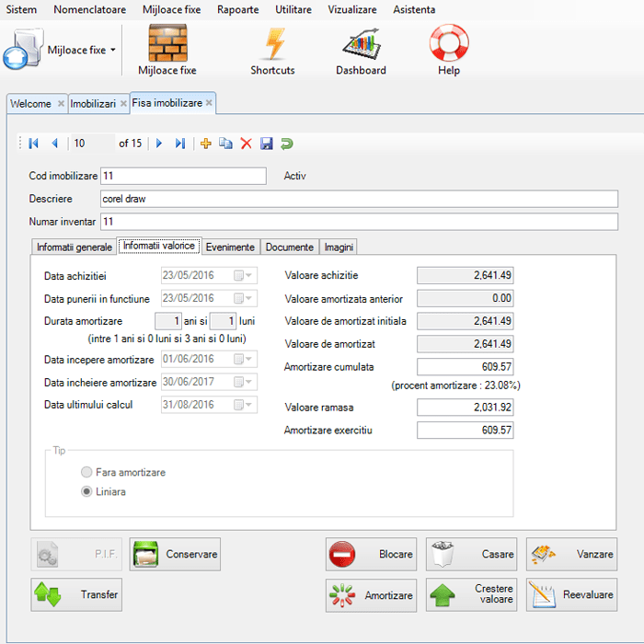Switch to Informatii generale tab
This screenshot has height=644, width=644.
coord(75,247)
